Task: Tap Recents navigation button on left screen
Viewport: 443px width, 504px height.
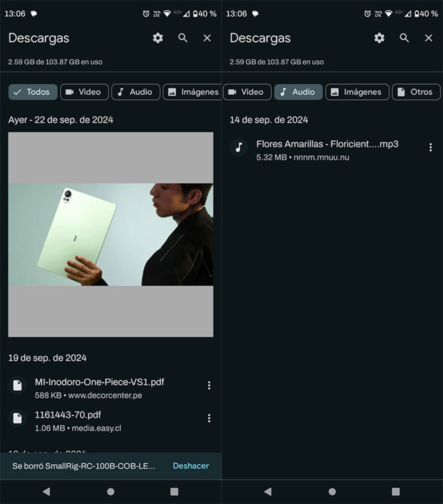Action: pos(174,491)
